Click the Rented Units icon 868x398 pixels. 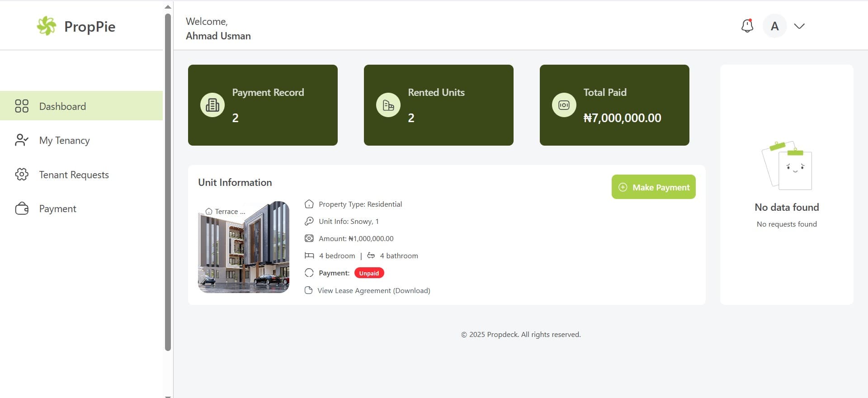point(388,105)
